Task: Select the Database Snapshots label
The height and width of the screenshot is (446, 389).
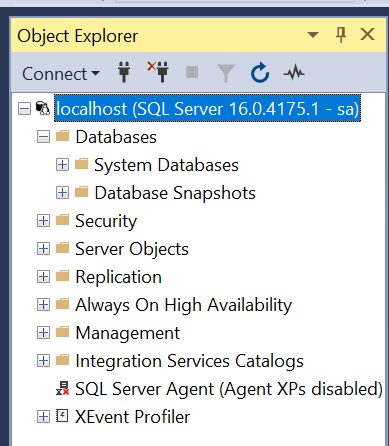Action: click(175, 193)
